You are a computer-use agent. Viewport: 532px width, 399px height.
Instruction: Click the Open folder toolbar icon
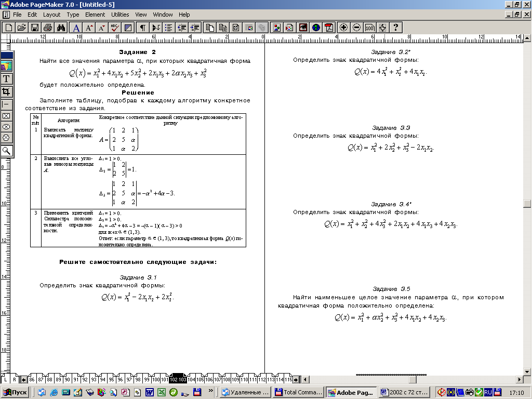coord(22,28)
